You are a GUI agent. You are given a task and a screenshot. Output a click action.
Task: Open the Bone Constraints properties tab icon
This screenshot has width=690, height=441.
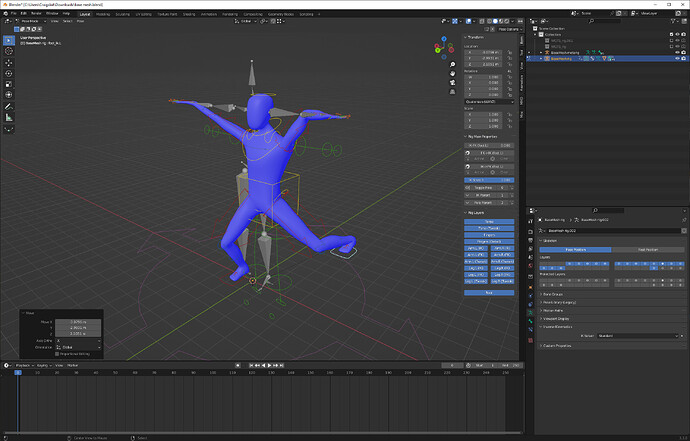coord(530,330)
